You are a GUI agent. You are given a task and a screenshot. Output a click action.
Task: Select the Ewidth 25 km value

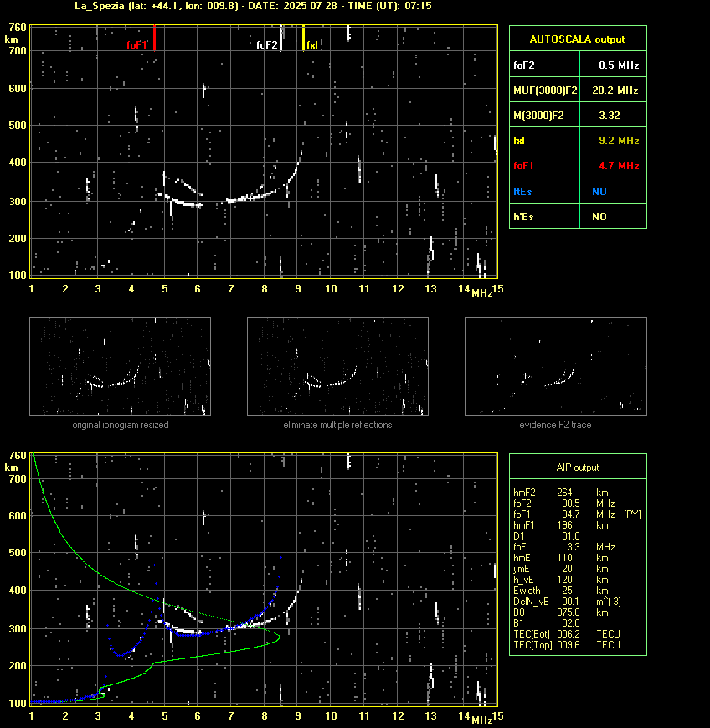point(567,591)
